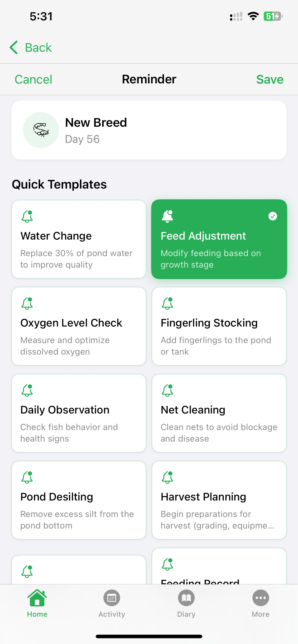Switch to the Diary tab

186,603
